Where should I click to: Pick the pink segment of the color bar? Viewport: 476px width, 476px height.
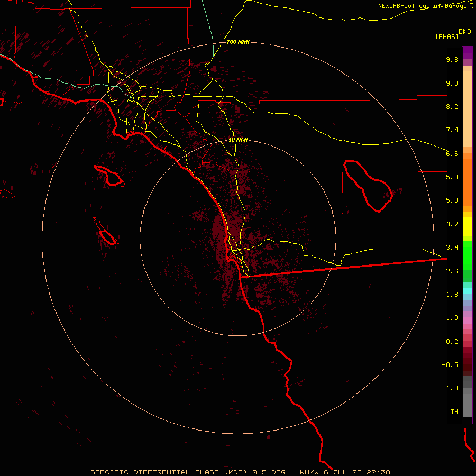tap(467, 321)
